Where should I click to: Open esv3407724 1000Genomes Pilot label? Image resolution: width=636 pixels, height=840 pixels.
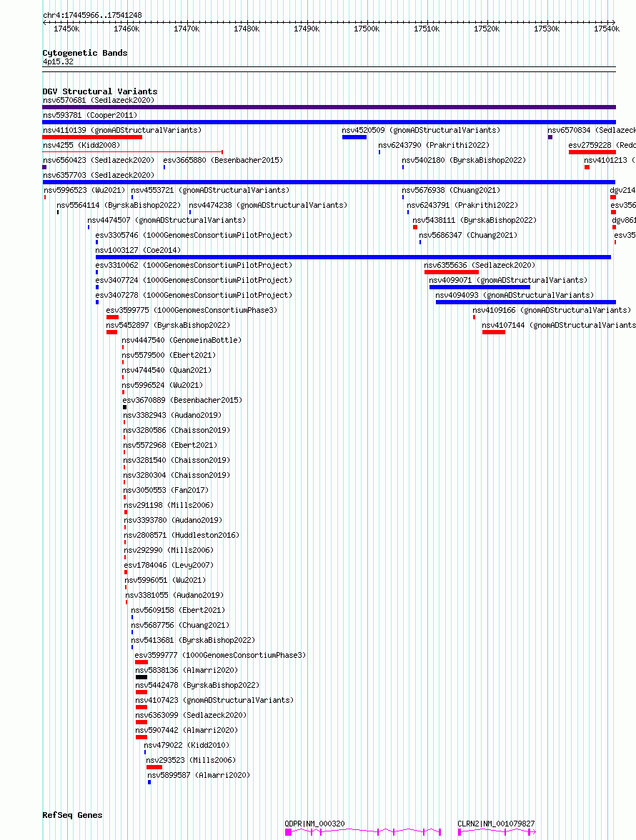pyautogui.click(x=194, y=280)
